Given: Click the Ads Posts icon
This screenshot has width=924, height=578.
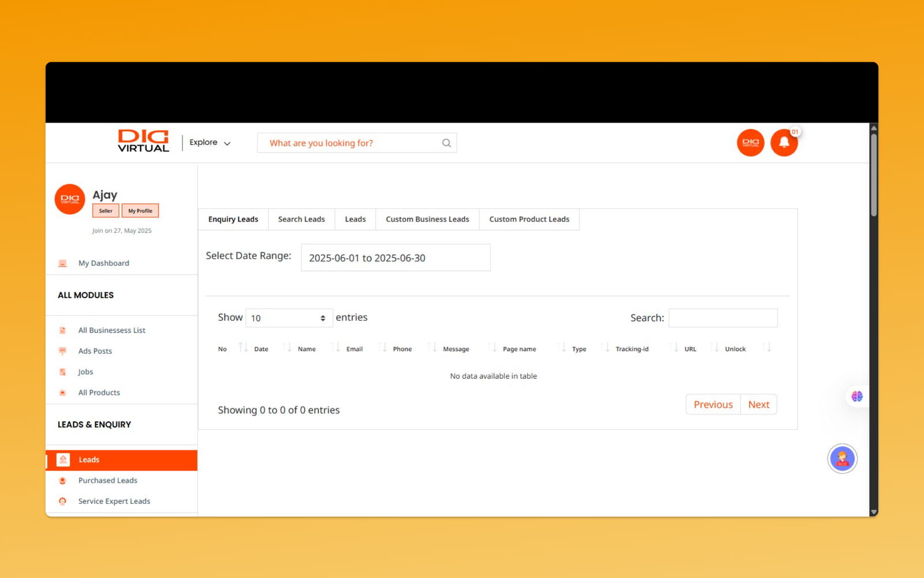Looking at the screenshot, I should (62, 351).
